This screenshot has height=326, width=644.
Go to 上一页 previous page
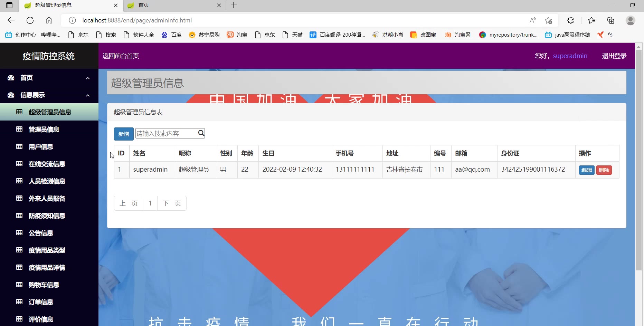click(x=129, y=203)
